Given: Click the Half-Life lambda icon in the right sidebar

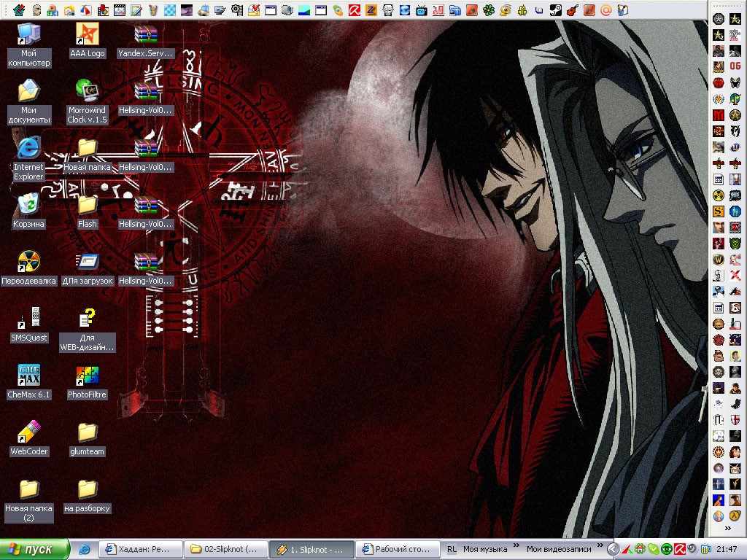Looking at the screenshot, I should (735, 516).
